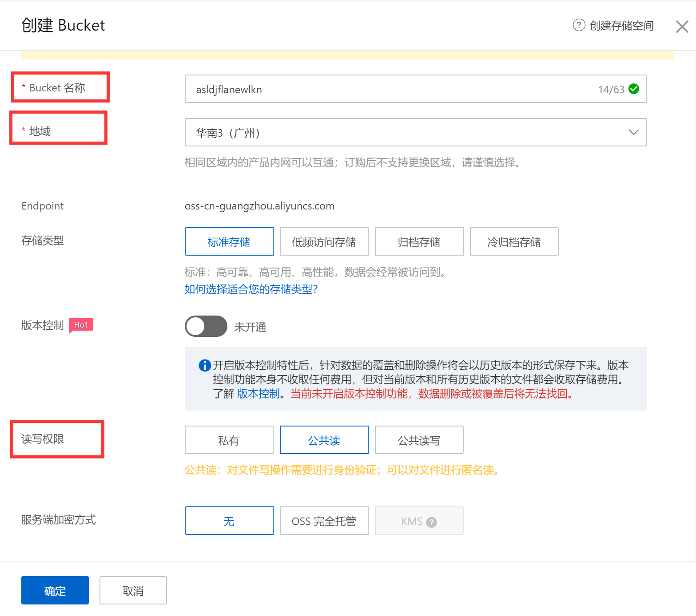Open 如何选择适合您的存储类型 link
This screenshot has width=696, height=616.
251,289
